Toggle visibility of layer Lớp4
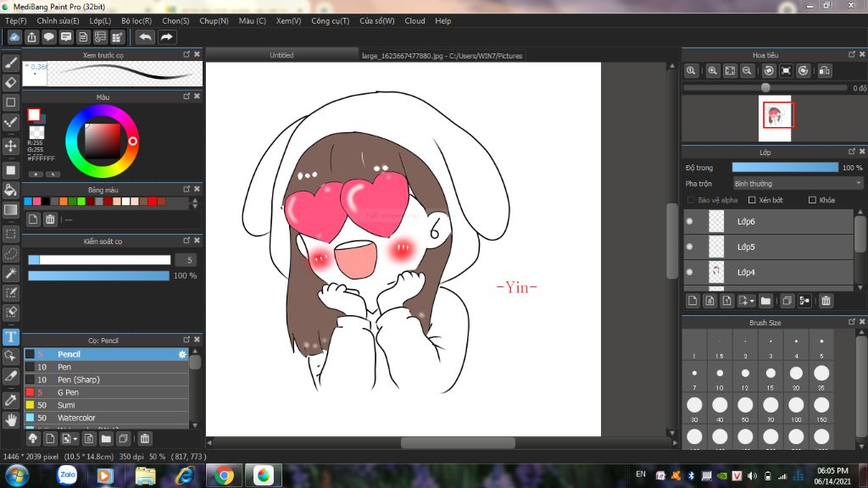This screenshot has width=868, height=488. point(689,272)
